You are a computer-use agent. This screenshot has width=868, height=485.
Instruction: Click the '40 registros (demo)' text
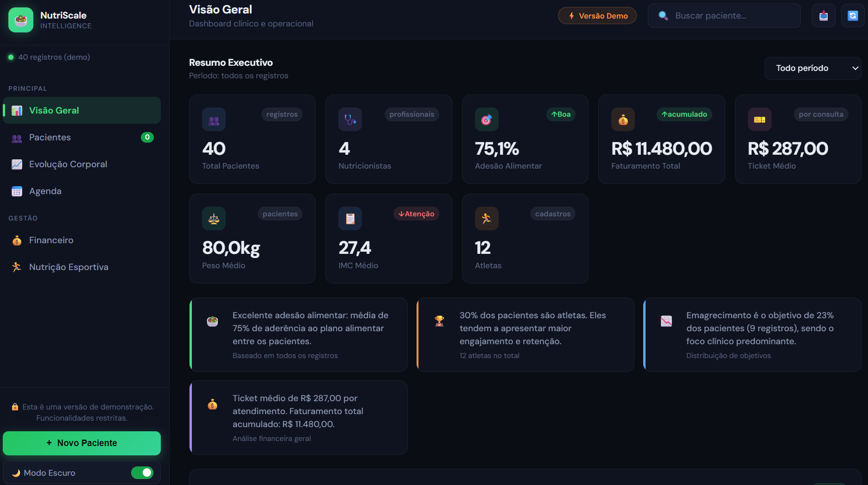54,57
